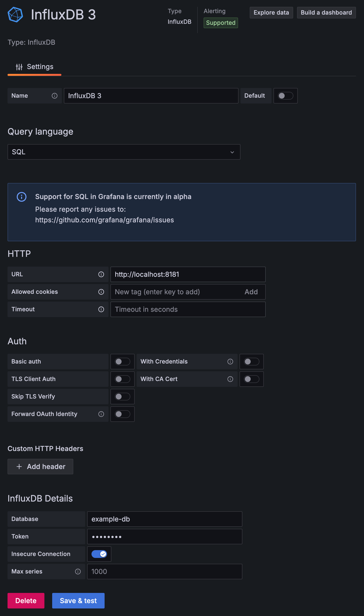Click the InfluxDB logo icon
The width and height of the screenshot is (364, 616).
pos(15,15)
